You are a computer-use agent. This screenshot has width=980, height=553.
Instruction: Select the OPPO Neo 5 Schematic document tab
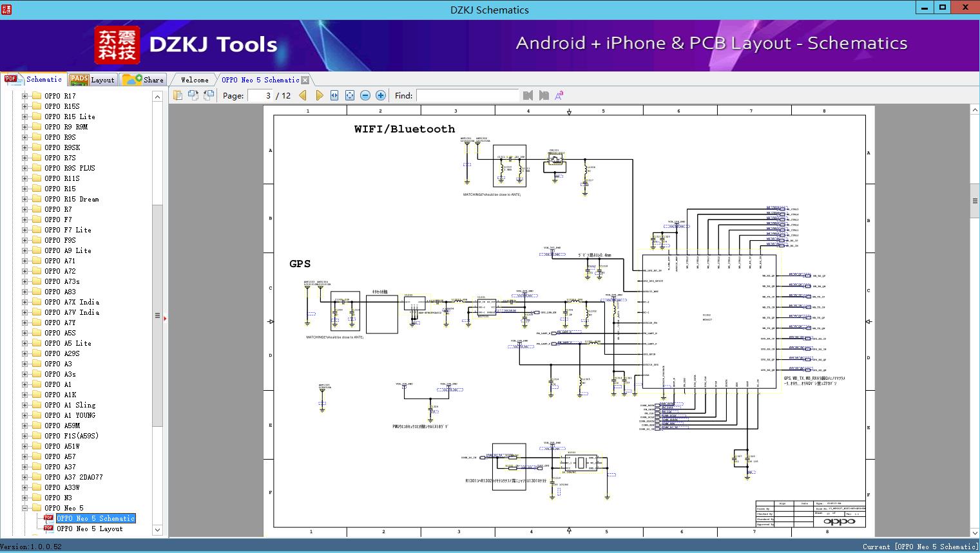tap(260, 80)
